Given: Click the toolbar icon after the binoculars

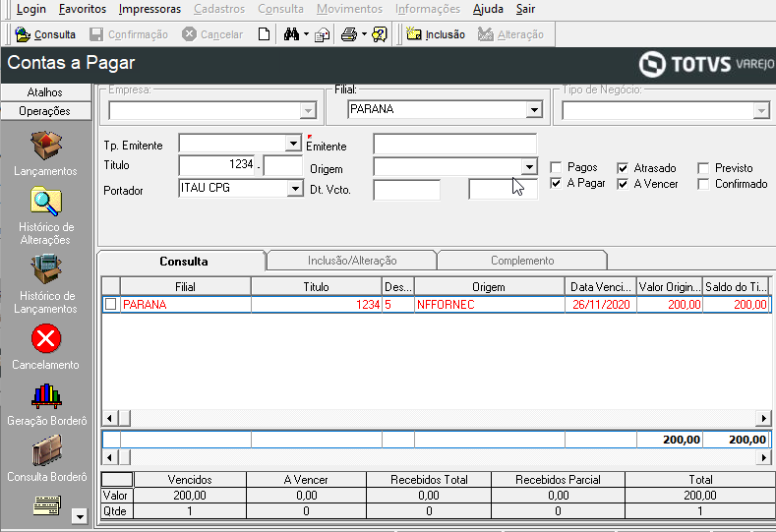Looking at the screenshot, I should pos(323,34).
